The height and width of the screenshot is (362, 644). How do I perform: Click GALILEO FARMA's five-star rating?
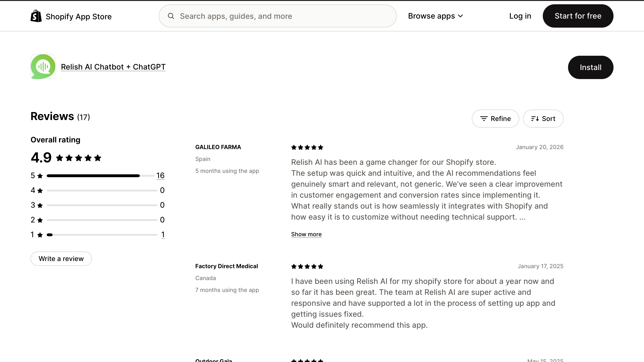click(307, 147)
